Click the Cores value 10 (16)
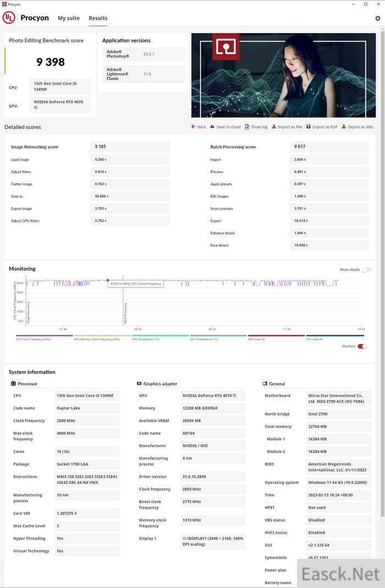 click(87, 452)
